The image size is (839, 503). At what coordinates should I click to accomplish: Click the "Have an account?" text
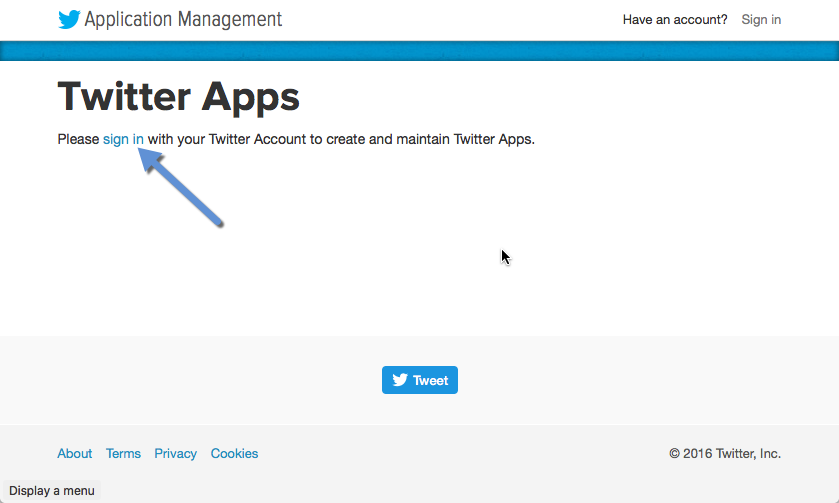click(x=675, y=19)
